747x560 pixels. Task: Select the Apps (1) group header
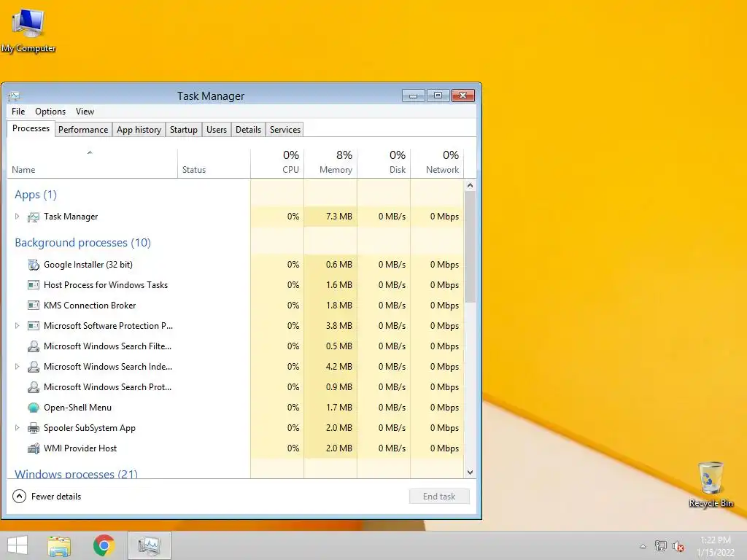click(36, 195)
